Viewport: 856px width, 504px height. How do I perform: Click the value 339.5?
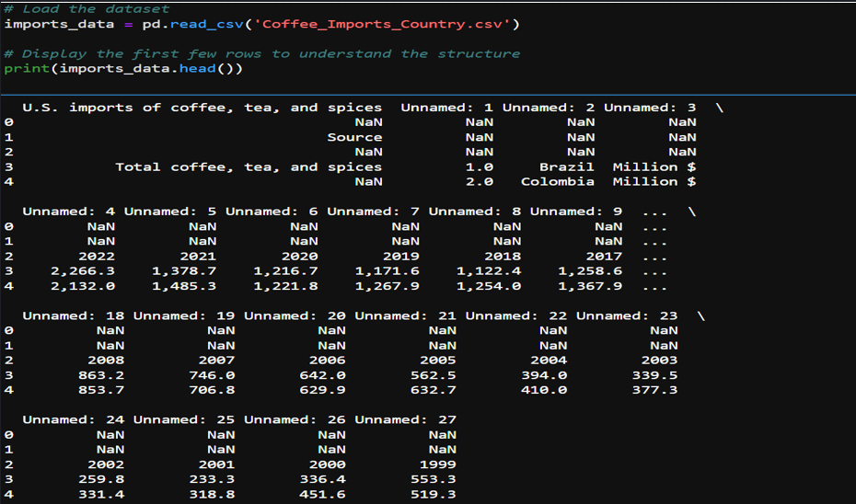click(654, 375)
